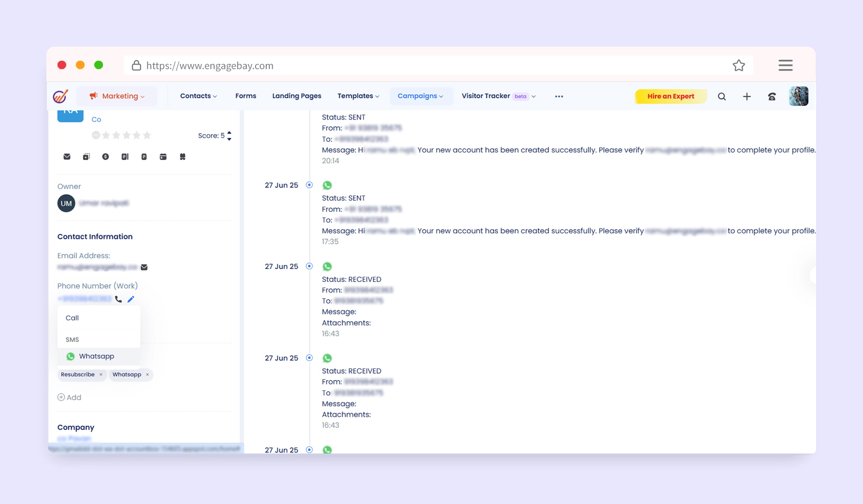Viewport: 863px width, 504px height.
Task: Open the telephone dialer icon in the header
Action: [772, 96]
